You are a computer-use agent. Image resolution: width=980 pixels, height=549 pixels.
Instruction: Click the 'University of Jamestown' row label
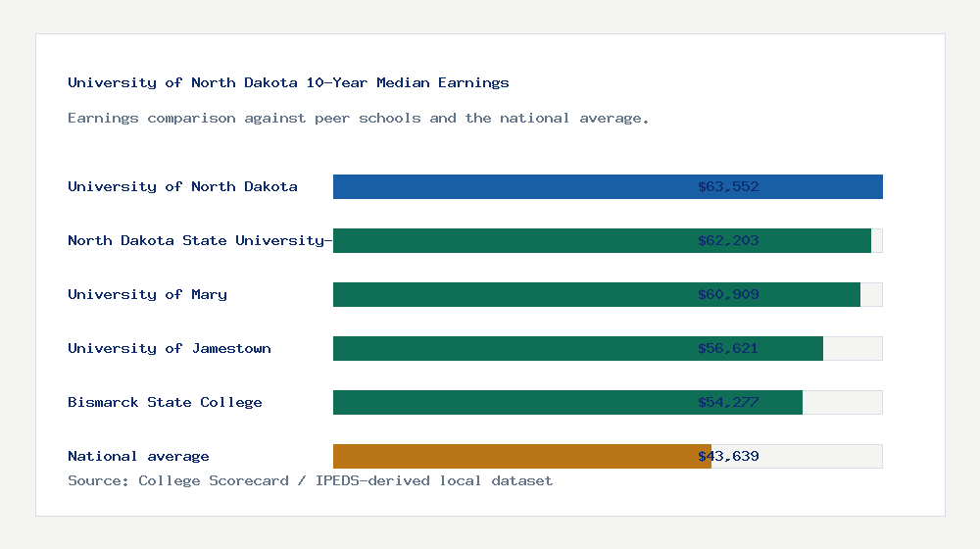tap(170, 348)
